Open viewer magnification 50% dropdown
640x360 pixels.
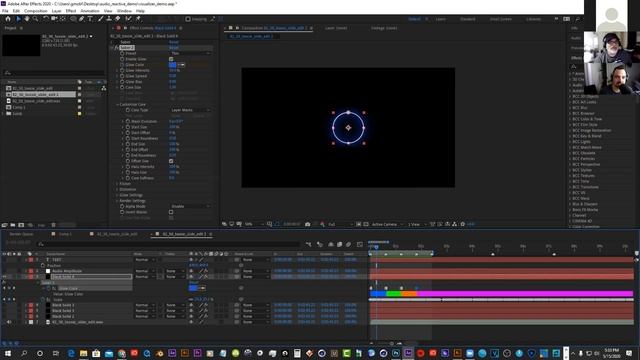(253, 224)
